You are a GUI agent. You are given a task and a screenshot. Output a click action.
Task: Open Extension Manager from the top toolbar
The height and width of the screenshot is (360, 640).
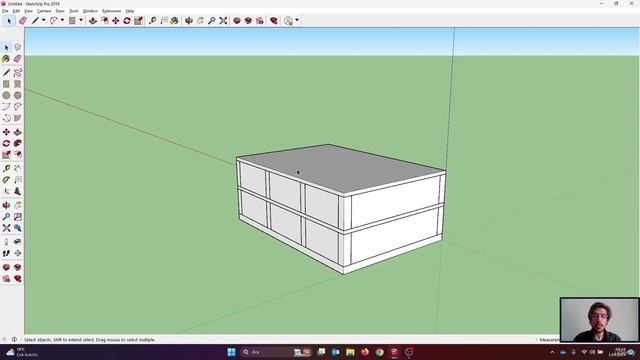tap(274, 20)
